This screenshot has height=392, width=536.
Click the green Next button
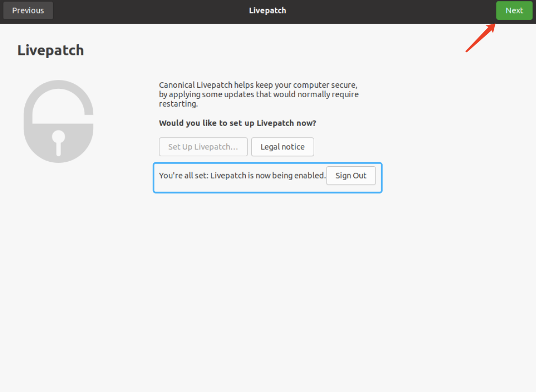pos(514,10)
